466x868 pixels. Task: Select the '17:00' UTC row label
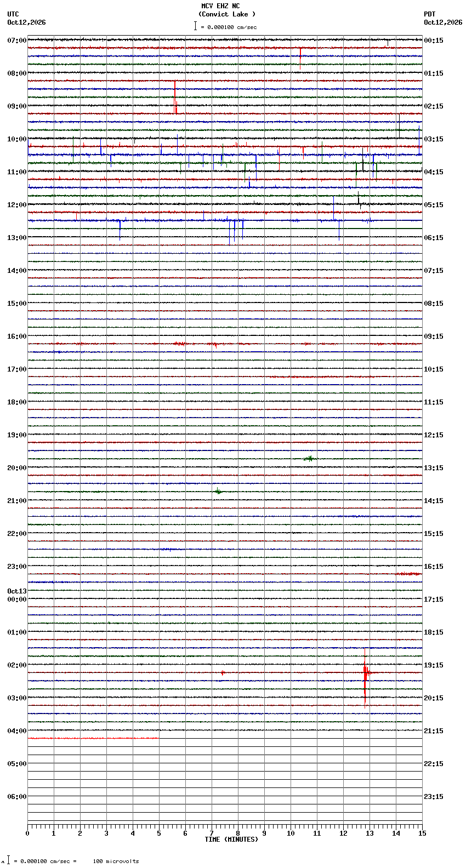(x=17, y=369)
